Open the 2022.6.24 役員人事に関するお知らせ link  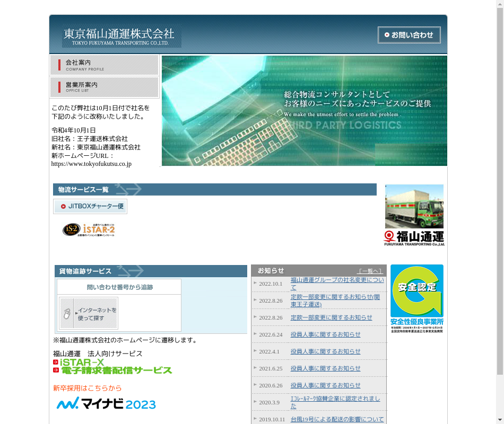326,334
